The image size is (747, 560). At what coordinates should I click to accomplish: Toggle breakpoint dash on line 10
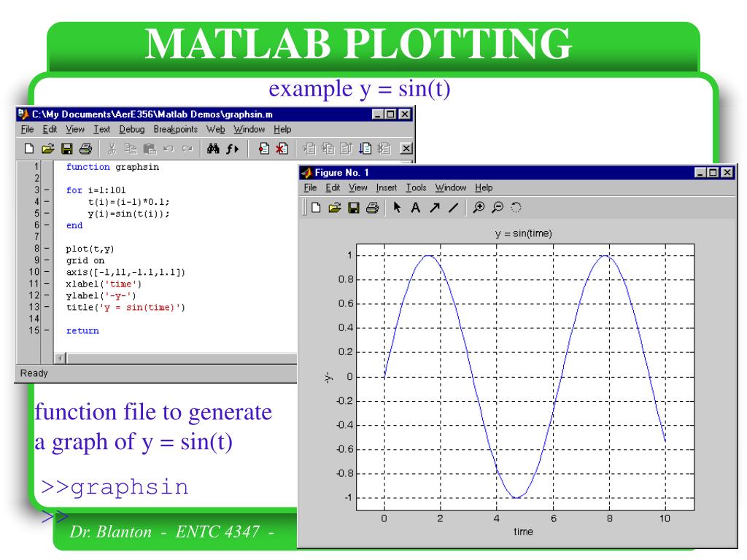tap(47, 272)
